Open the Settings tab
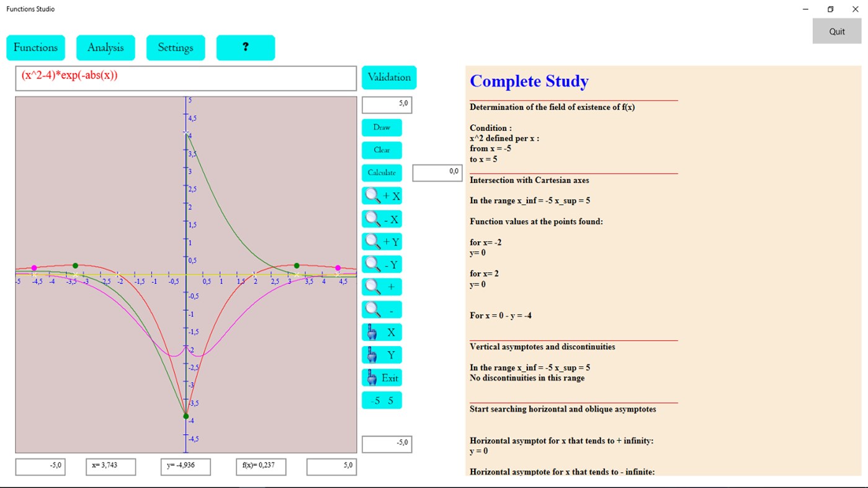The height and width of the screenshot is (488, 868). (x=176, y=47)
